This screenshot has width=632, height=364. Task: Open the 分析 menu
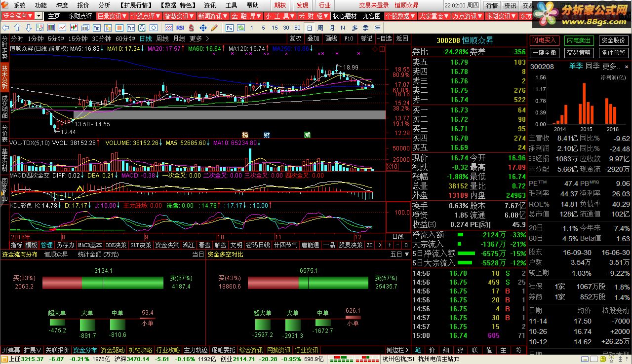click(x=104, y=5)
